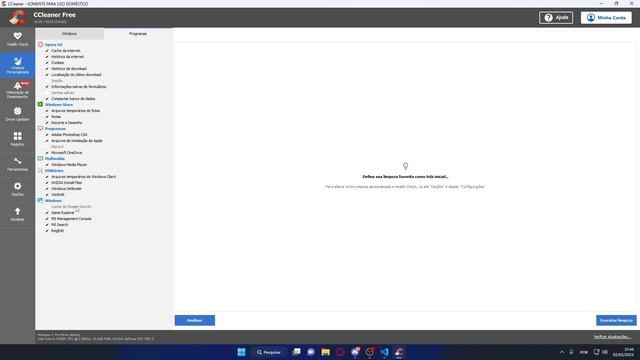The image size is (640, 360).
Task: Click the microphone icon in system tray
Action: tap(571, 352)
